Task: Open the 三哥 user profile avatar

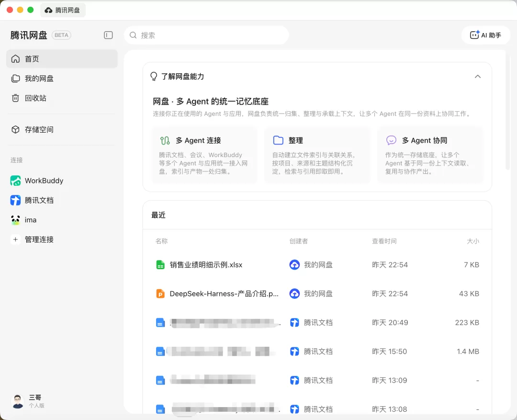Action: tap(17, 401)
